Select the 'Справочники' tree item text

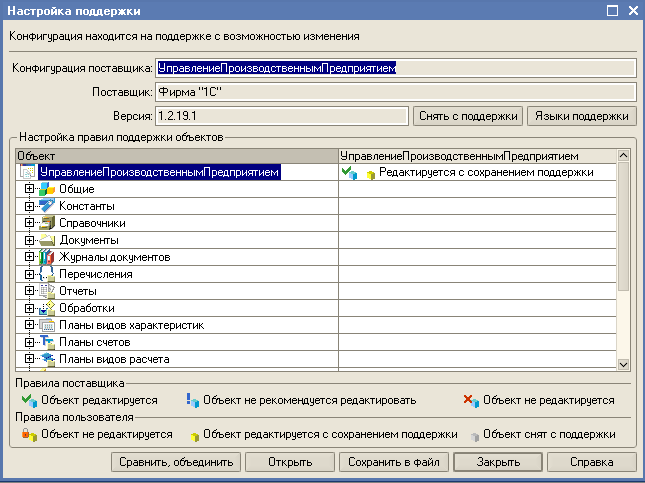pyautogui.click(x=92, y=223)
